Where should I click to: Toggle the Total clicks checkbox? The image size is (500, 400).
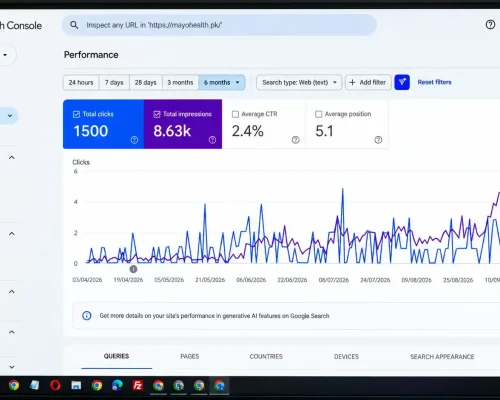tap(76, 114)
